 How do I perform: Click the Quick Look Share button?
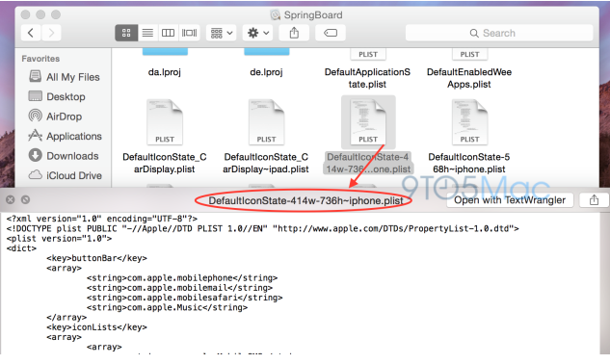tap(594, 200)
